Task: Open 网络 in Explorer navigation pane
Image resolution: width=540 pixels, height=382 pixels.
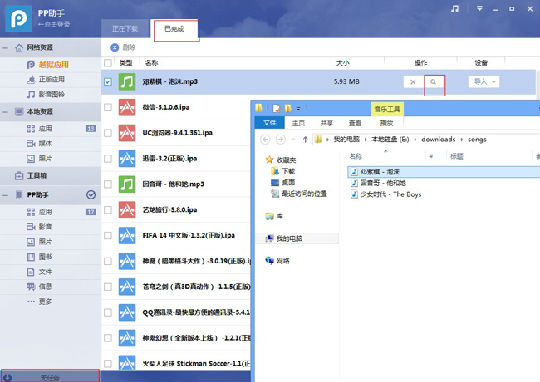Action: (283, 261)
